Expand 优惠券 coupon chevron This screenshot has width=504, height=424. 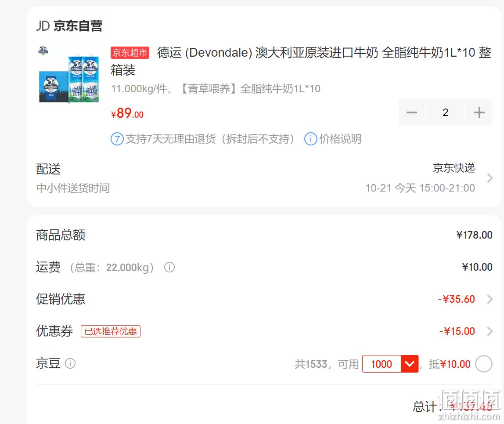click(x=490, y=331)
